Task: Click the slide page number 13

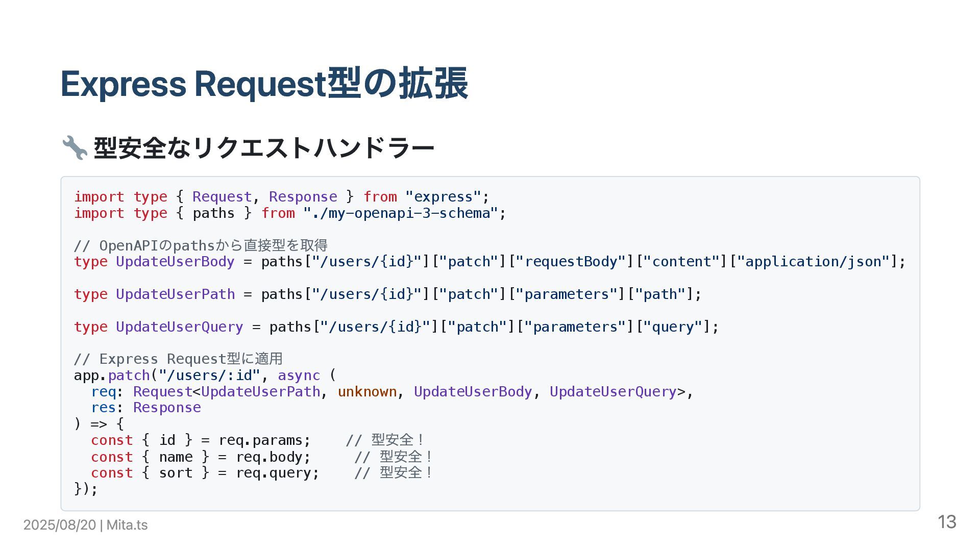Action: 947,522
